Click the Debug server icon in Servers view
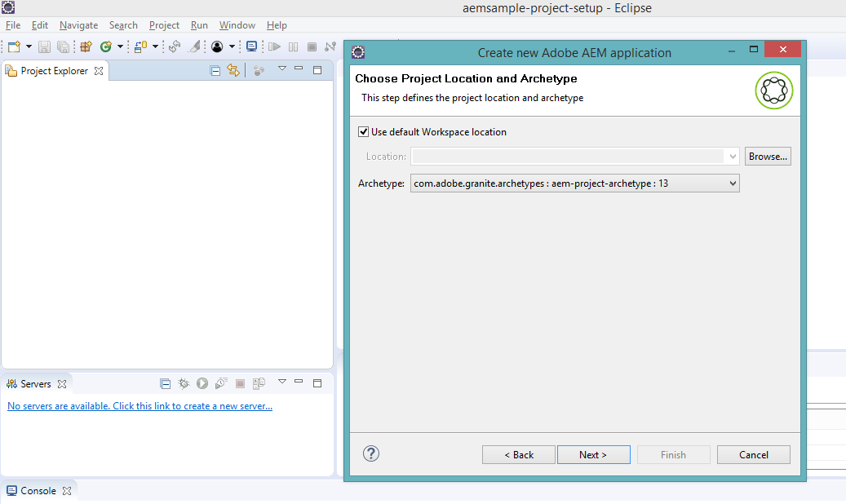Screen dimensions: 846x504 184,383
